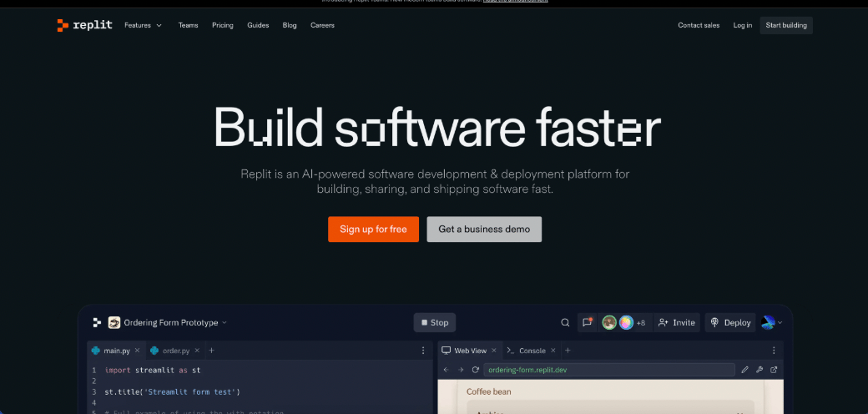Open webview in new tab icon

774,370
